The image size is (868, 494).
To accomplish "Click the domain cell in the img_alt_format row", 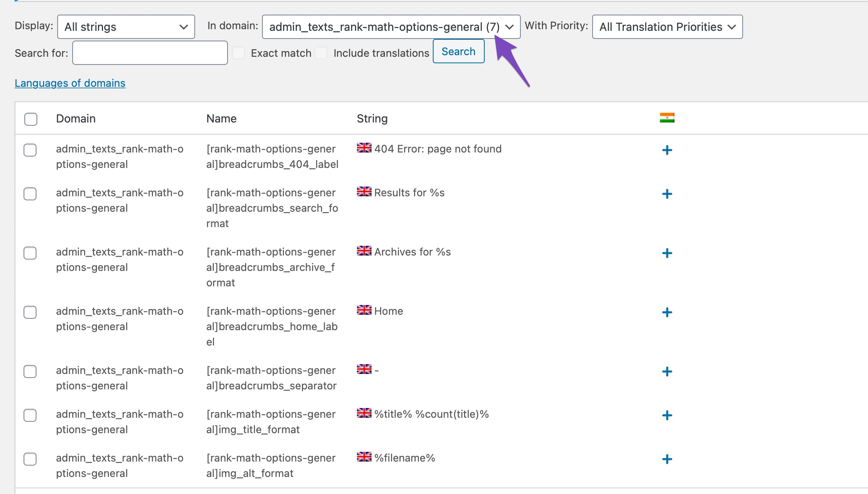I will point(120,466).
